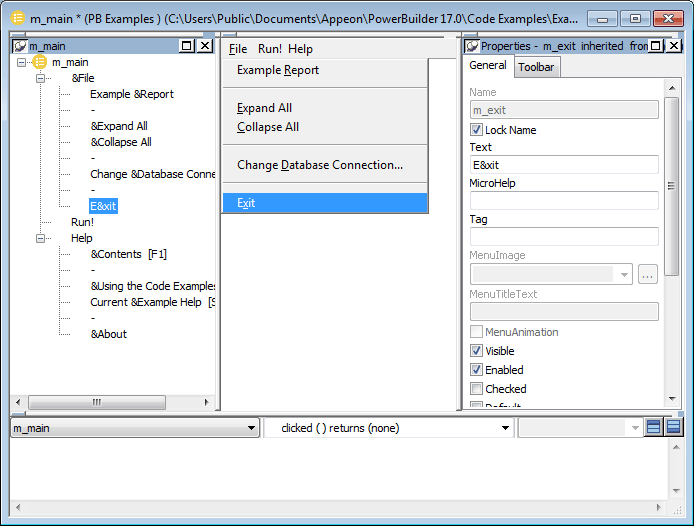Click the rightmost script view layout icon
This screenshot has width=695, height=526.
point(674,428)
